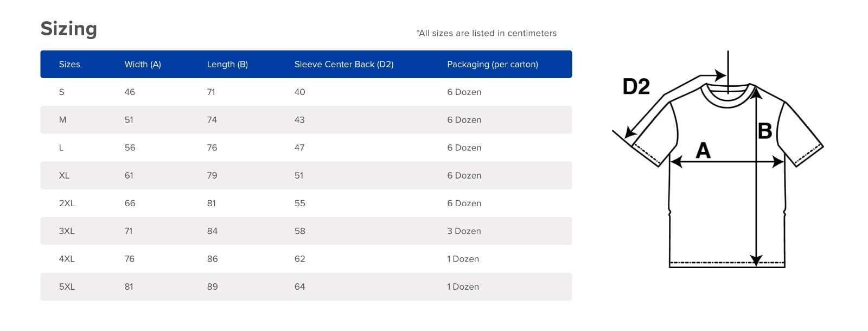Select the S size row label

coord(62,92)
